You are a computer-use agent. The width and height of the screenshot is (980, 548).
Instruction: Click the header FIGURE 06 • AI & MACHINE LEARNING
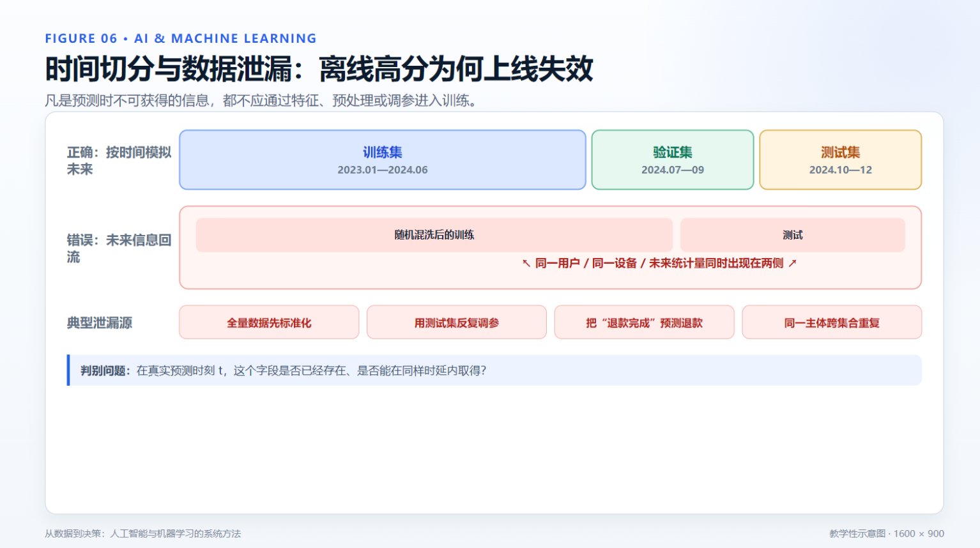(x=181, y=38)
